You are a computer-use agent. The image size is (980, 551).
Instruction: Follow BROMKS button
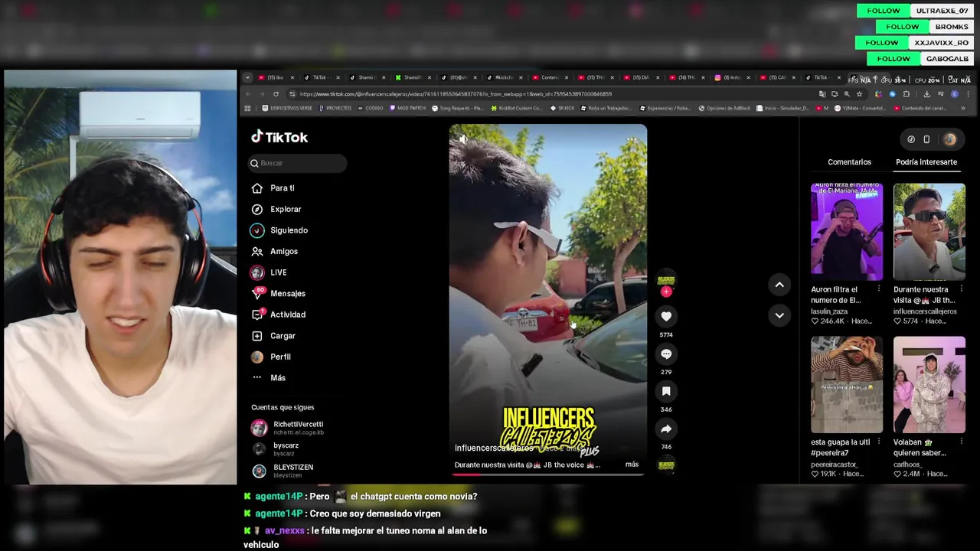tap(903, 27)
